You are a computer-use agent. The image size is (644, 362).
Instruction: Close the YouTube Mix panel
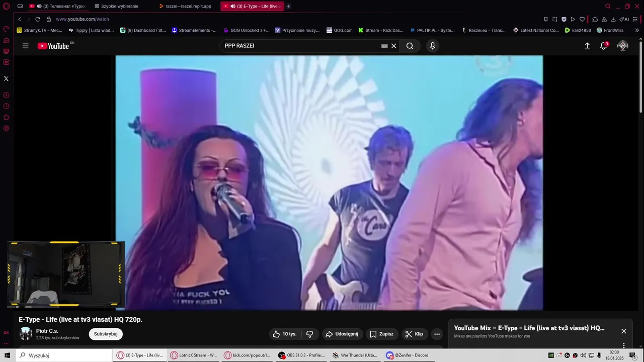(x=624, y=331)
